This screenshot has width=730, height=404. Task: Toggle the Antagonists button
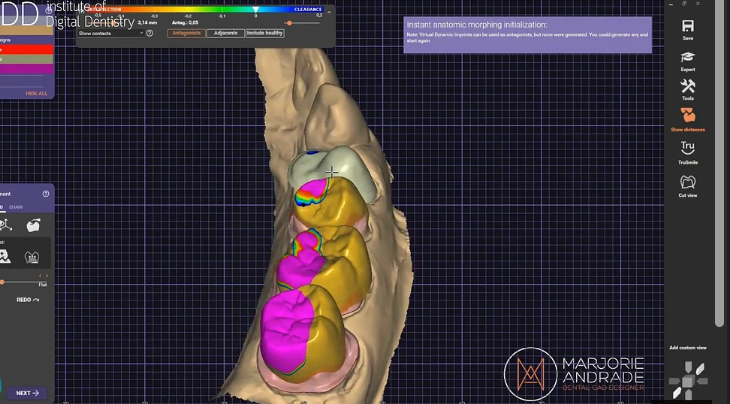coord(186,33)
